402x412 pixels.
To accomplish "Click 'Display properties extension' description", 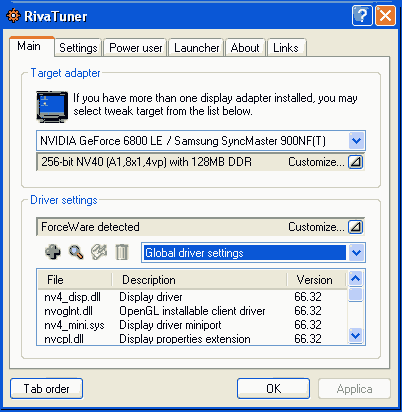I will 185,339.
